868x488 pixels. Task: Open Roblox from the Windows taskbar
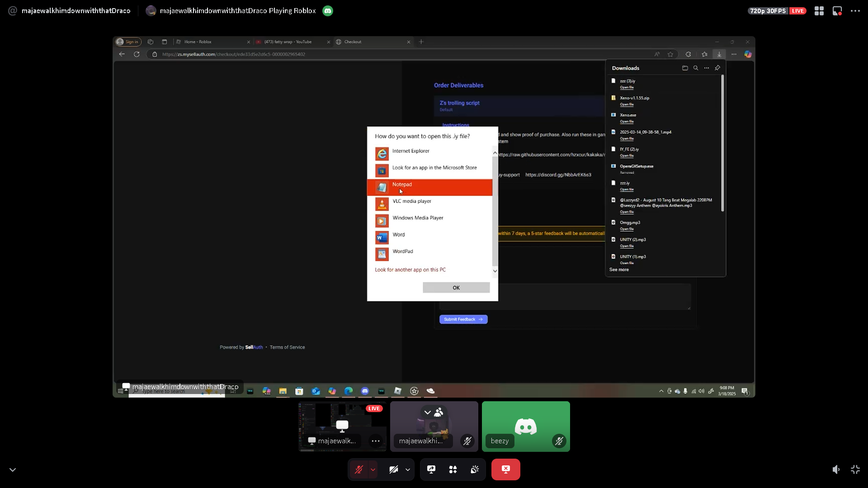398,391
